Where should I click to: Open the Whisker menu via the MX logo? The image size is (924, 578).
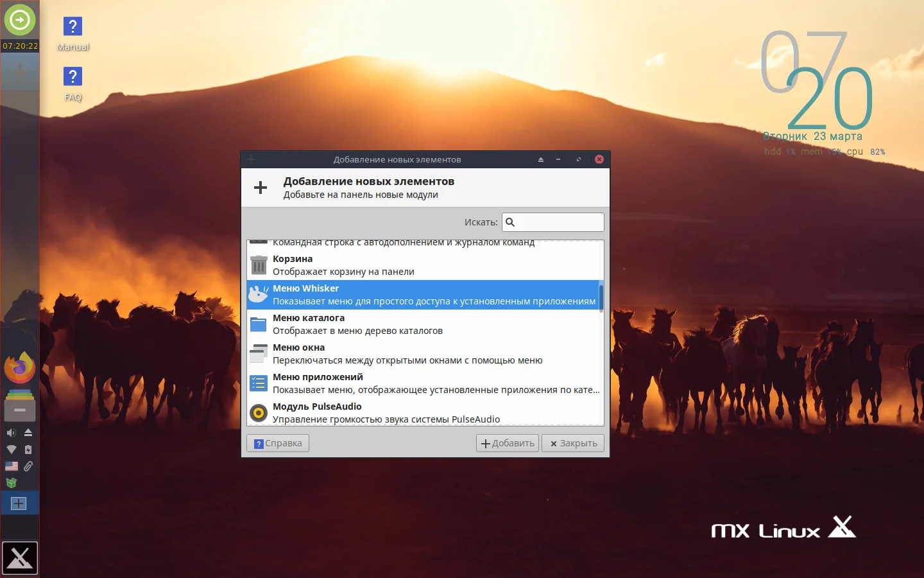pyautogui.click(x=20, y=558)
